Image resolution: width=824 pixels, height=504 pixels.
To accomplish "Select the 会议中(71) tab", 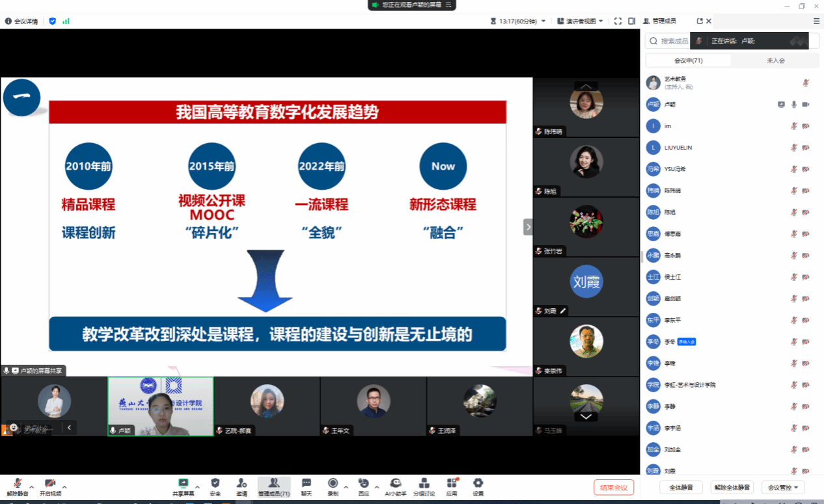I will coord(688,60).
